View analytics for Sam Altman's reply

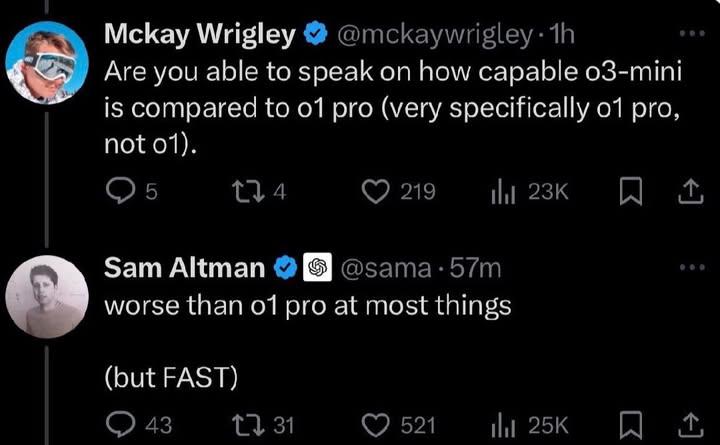click(x=502, y=425)
